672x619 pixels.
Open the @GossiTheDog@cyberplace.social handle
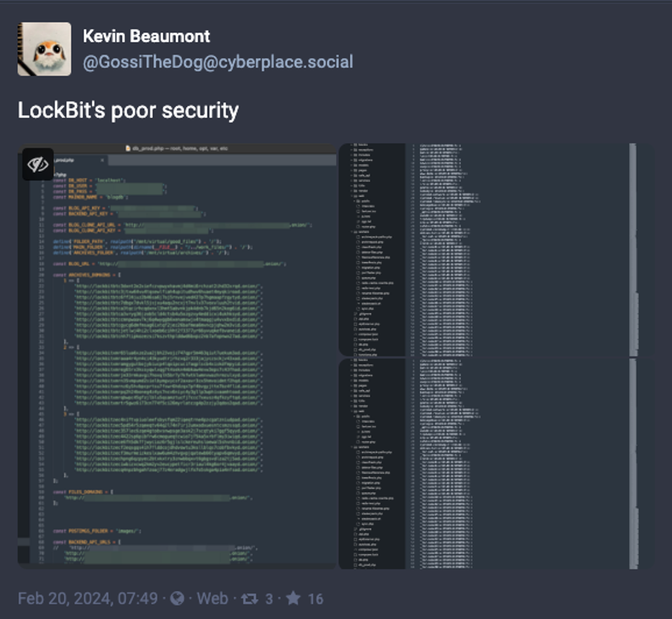pyautogui.click(x=218, y=62)
